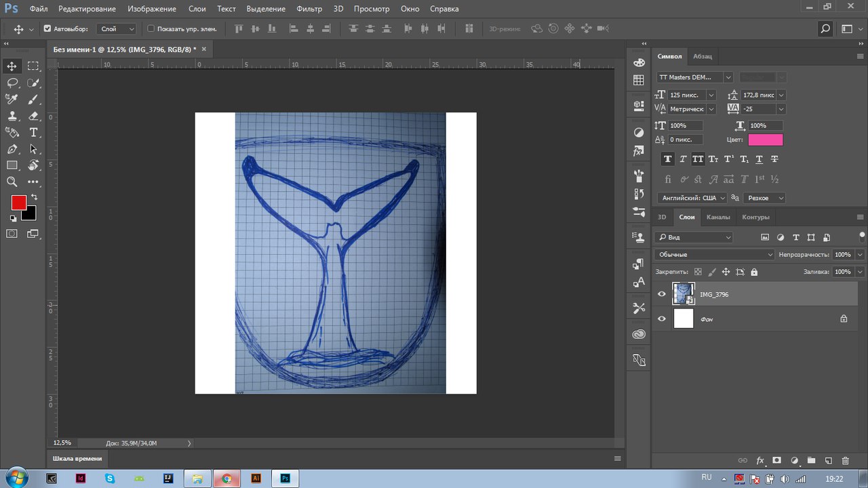Image resolution: width=868 pixels, height=488 pixels.
Task: Select the Horizontal Type tool
Action: 33,132
